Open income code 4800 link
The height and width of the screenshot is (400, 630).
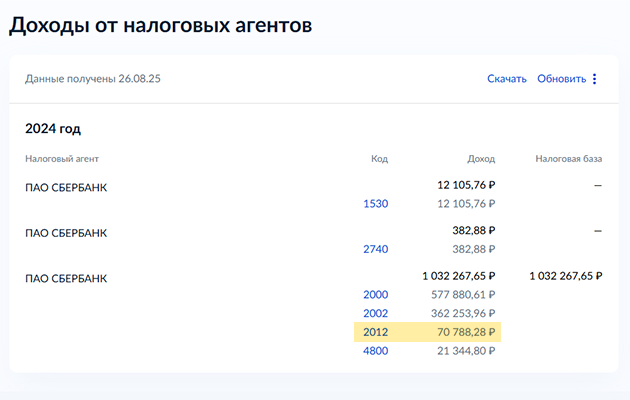click(x=376, y=351)
